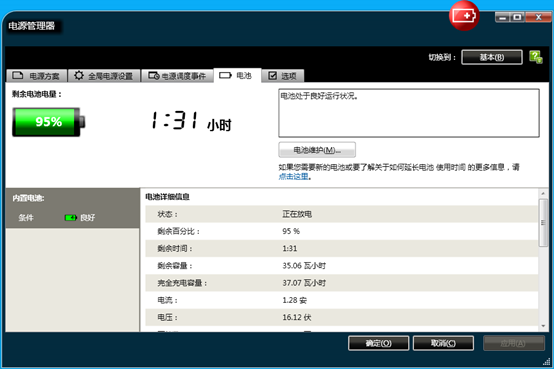
Task: Click the 电流 1.28 安 row
Action: pos(341,300)
